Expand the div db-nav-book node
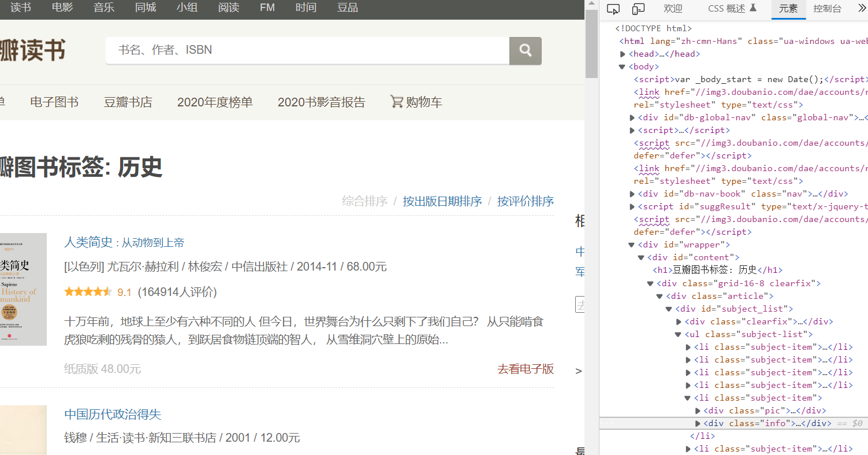The height and width of the screenshot is (455, 868). [632, 194]
